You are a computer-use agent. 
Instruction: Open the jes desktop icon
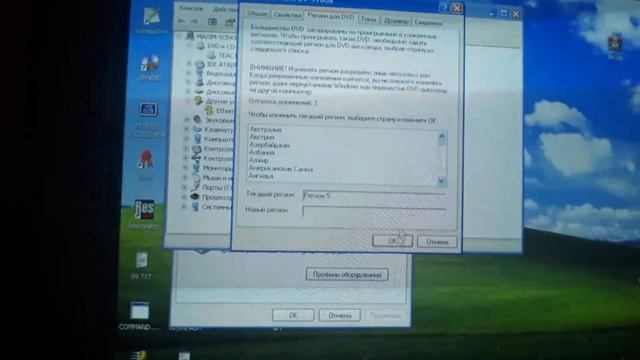point(144,214)
